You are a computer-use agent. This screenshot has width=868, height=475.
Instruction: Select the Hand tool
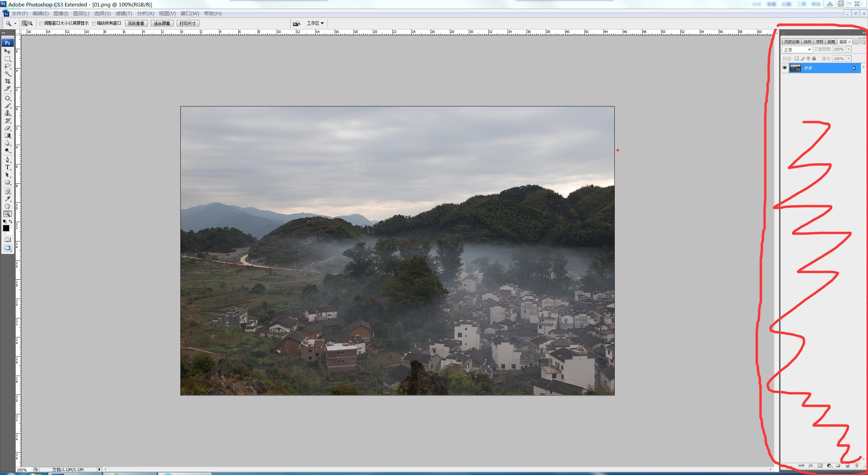coord(7,206)
